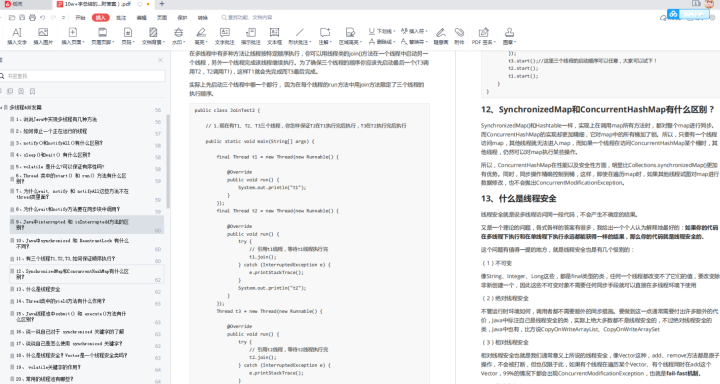This screenshot has height=384, width=720.
Task: Open the Document Background (文档背景) dropdown arrow
Action: tap(163, 42)
